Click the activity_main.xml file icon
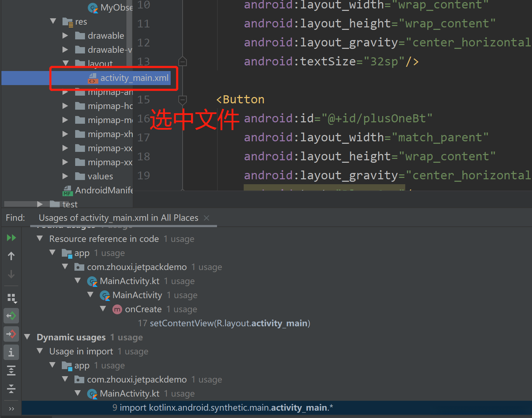The width and height of the screenshot is (532, 418). (92, 78)
